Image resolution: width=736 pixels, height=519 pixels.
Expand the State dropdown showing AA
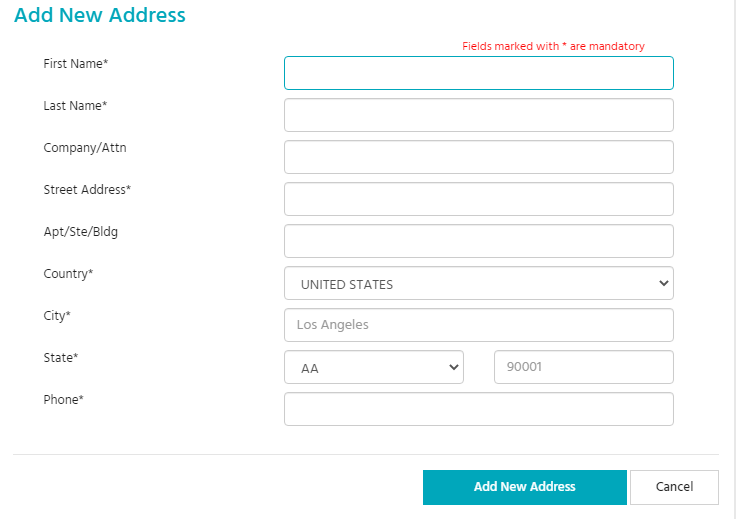373,367
